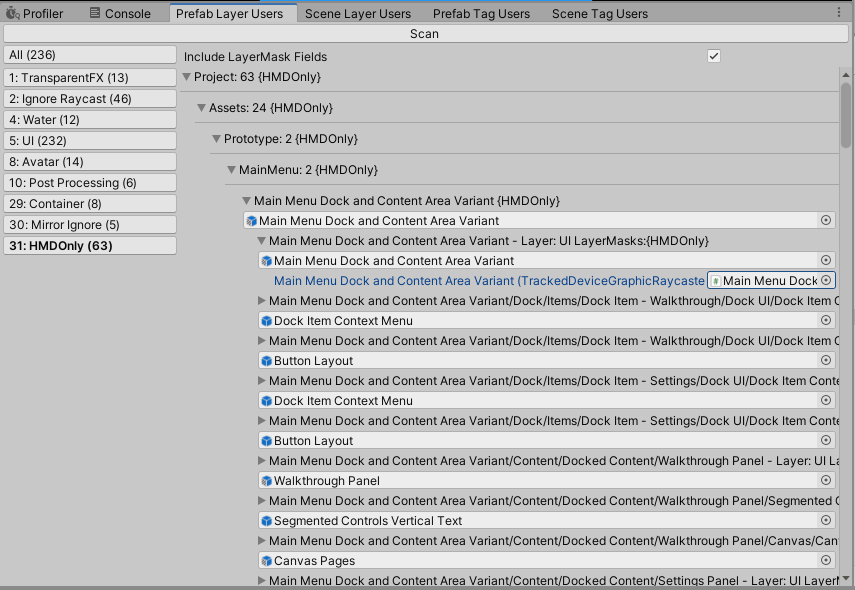This screenshot has height=590, width=855.
Task: Expand the Walkthrough Panel/Canvas foldout
Action: 261,541
